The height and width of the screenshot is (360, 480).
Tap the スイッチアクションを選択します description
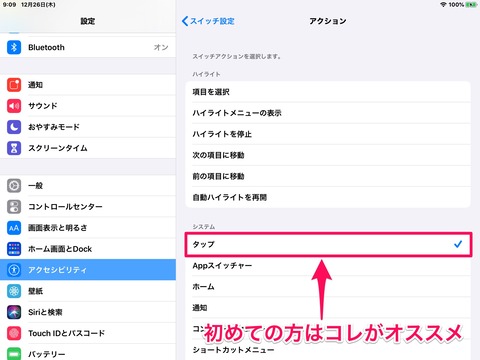236,57
